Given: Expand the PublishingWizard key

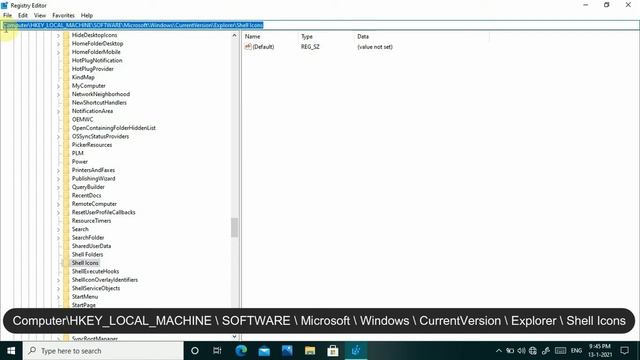Looking at the screenshot, I should pyautogui.click(x=58, y=179).
